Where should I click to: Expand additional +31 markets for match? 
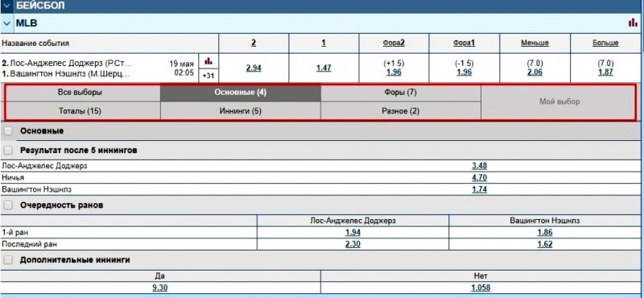coord(208,76)
